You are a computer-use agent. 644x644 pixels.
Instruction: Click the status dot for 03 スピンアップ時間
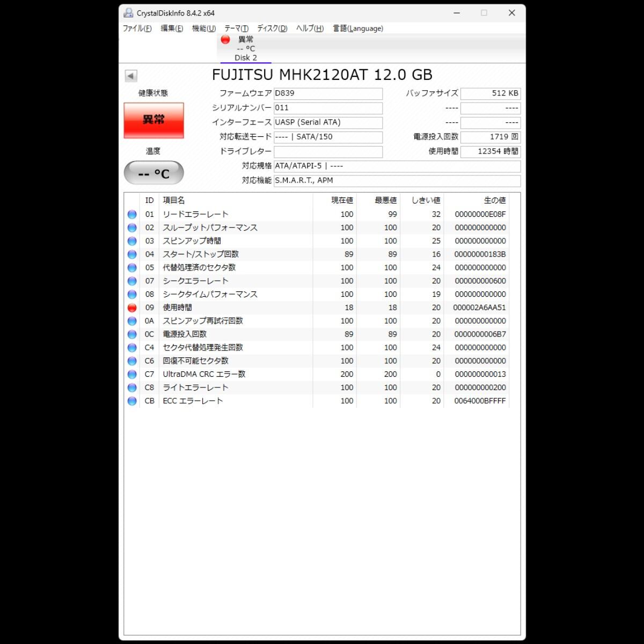pos(132,241)
